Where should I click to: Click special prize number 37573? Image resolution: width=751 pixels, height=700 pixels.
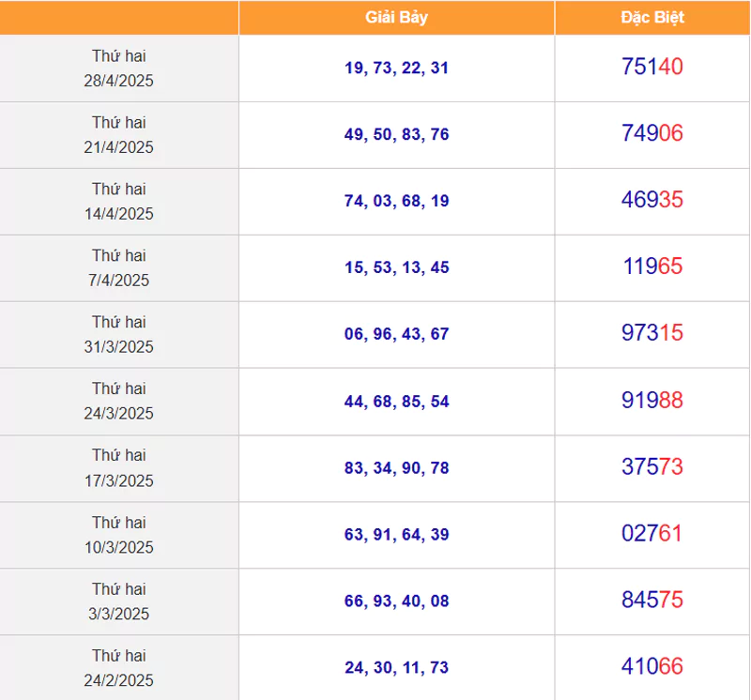652,467
